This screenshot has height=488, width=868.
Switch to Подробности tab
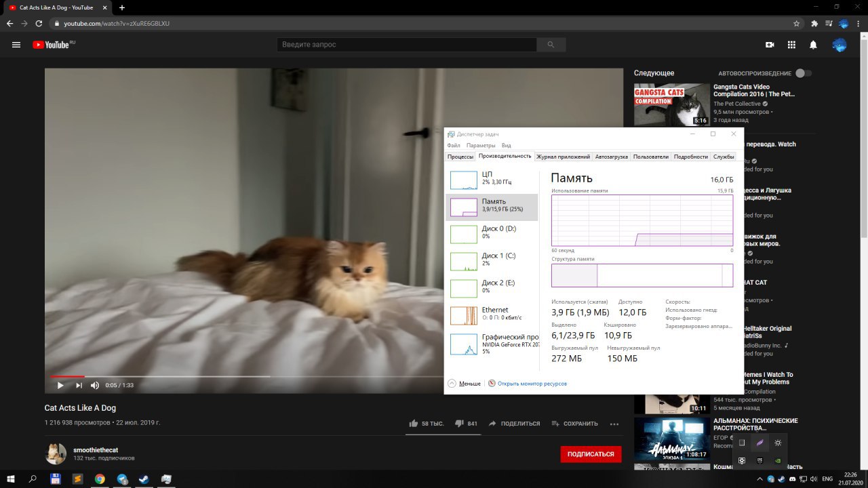(691, 157)
